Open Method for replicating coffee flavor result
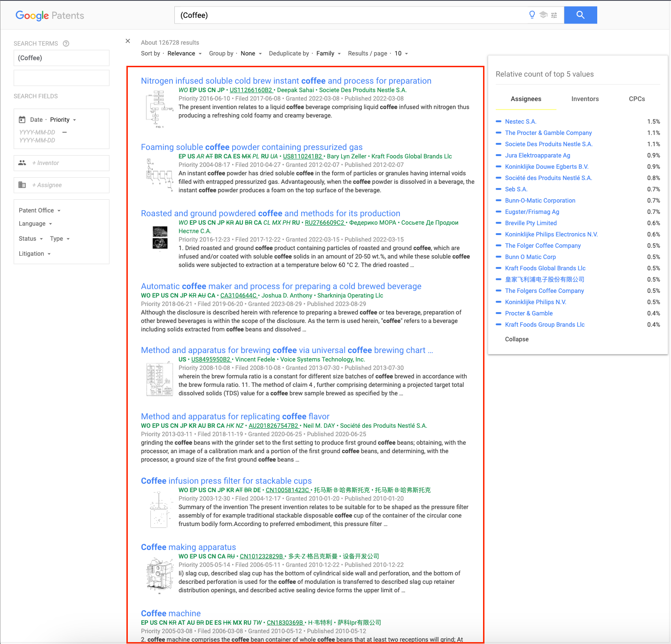 tap(235, 416)
